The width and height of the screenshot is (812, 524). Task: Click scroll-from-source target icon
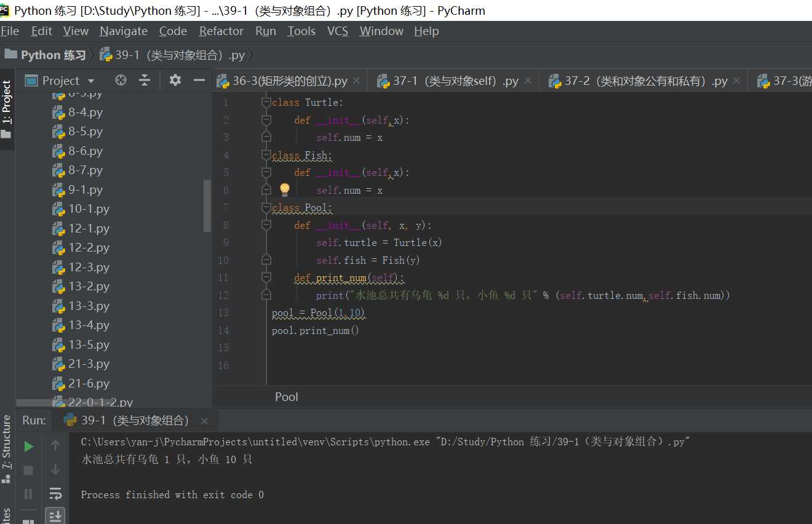pyautogui.click(x=121, y=80)
